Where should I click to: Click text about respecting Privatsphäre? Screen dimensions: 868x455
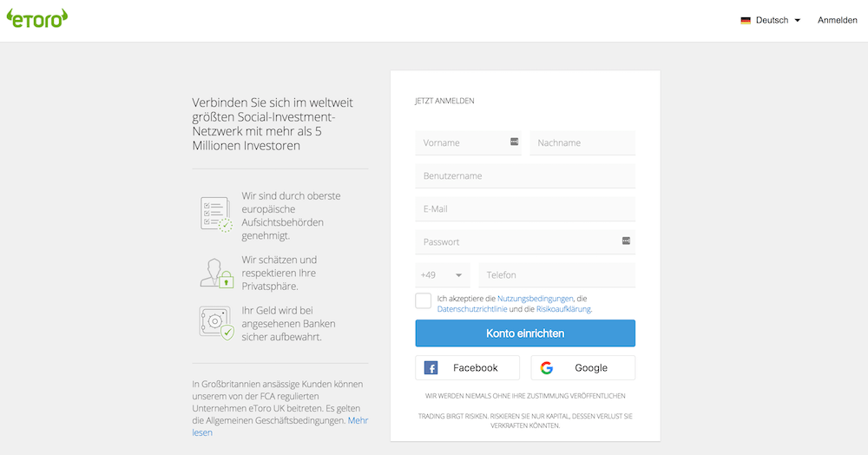point(279,273)
